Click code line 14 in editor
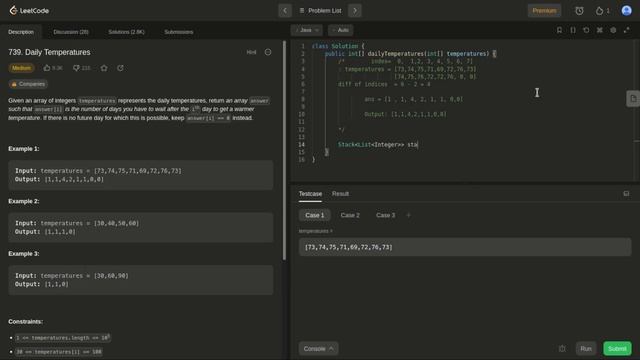The width and height of the screenshot is (640, 360). [378, 144]
